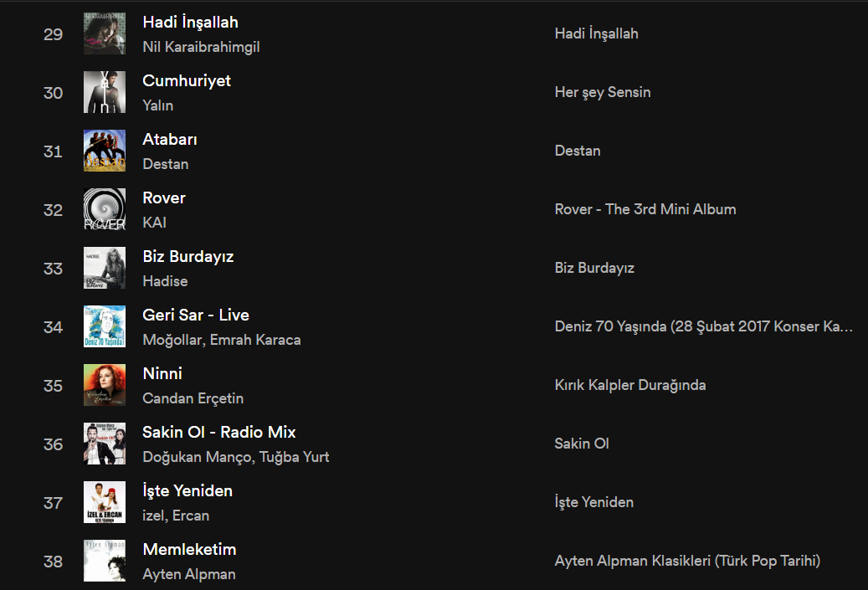Select the Ninni track's red-haired album cover
The height and width of the screenshot is (590, 868).
(x=105, y=386)
